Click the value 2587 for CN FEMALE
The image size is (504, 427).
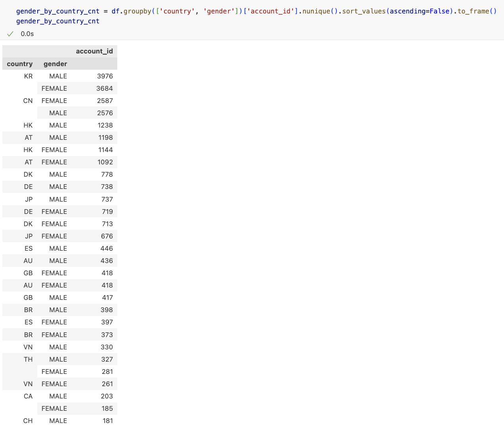pos(105,101)
